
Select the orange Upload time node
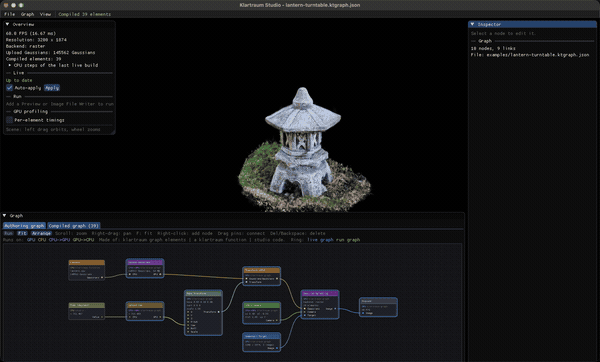click(145, 311)
